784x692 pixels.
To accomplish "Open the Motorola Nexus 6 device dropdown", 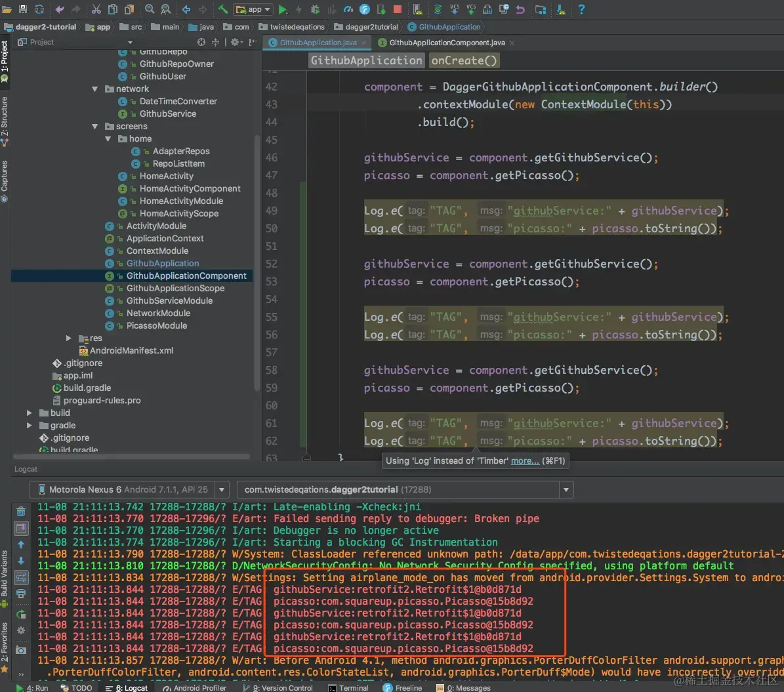I will (x=222, y=489).
